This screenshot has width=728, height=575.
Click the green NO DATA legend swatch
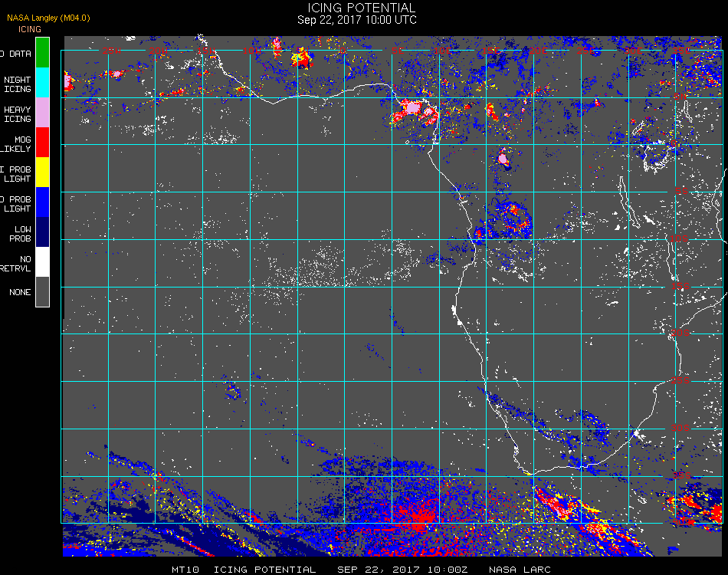pyautogui.click(x=42, y=53)
